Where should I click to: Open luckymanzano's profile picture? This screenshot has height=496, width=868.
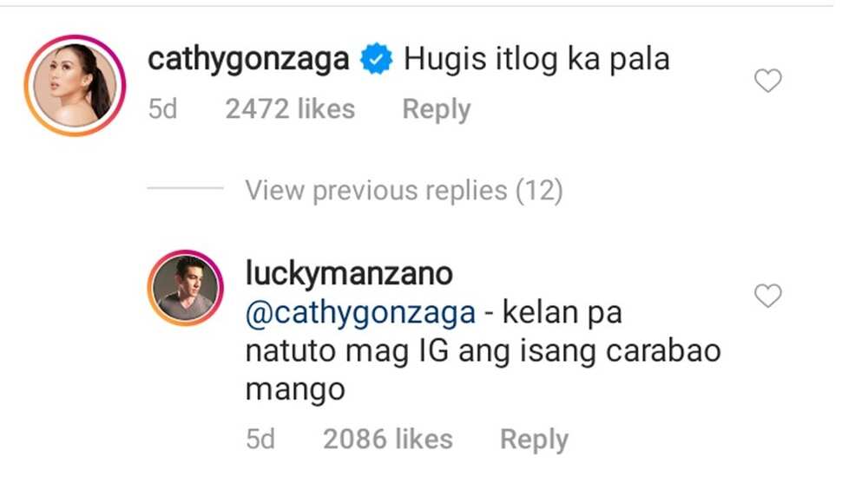pyautogui.click(x=185, y=288)
